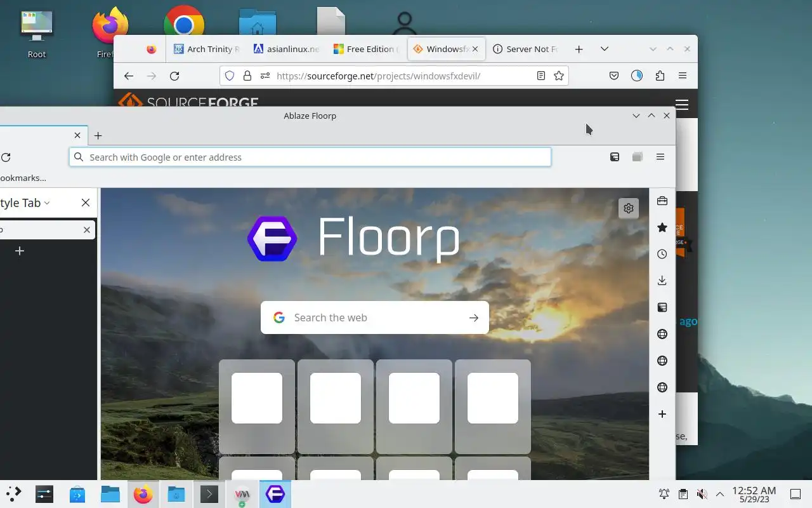Open System Settings from the taskbar
812x508 pixels.
pyautogui.click(x=44, y=494)
